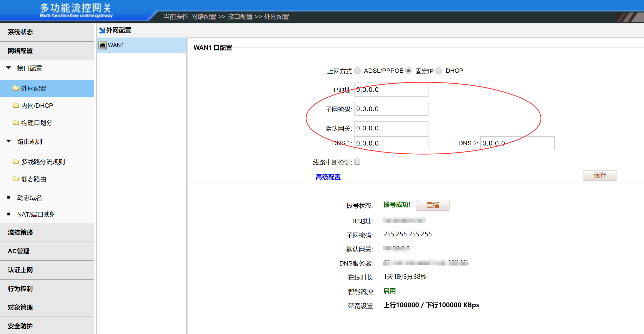Open the NAT/端口映射 menu item
This screenshot has height=334, width=644.
[x=36, y=215]
